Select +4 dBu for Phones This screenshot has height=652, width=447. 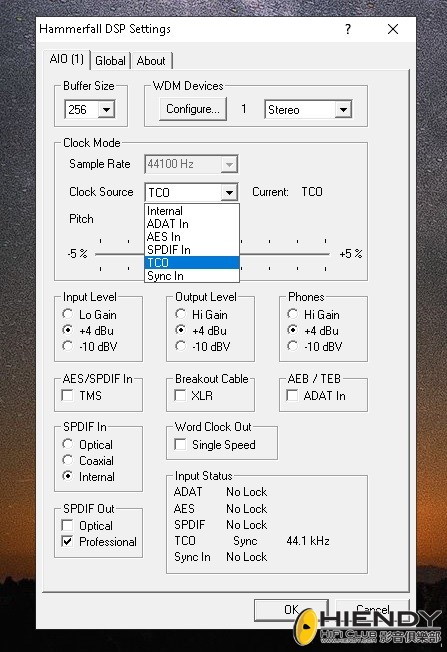point(313,331)
